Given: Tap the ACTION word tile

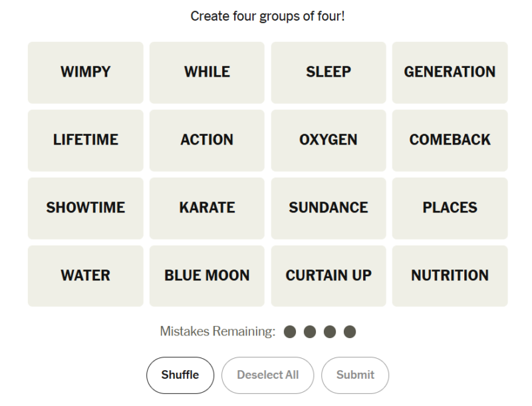Looking at the screenshot, I should (x=207, y=140).
